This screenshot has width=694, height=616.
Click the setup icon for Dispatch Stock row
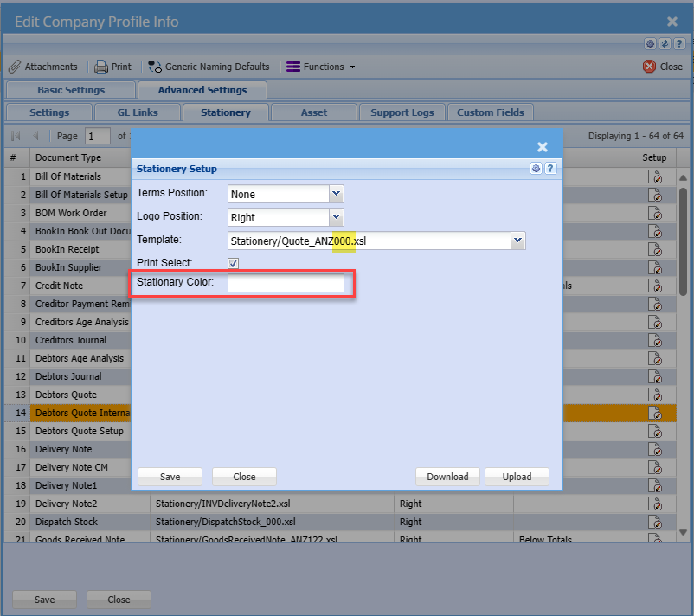point(655,522)
